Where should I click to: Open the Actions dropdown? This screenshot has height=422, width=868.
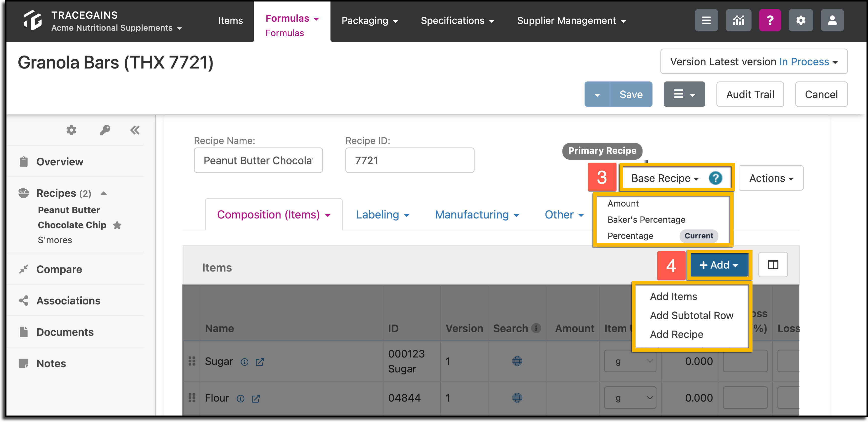(x=771, y=178)
